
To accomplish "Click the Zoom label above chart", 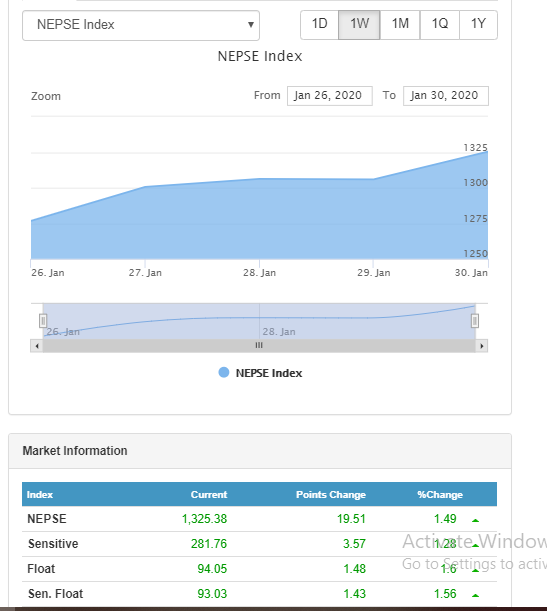I will (46, 96).
